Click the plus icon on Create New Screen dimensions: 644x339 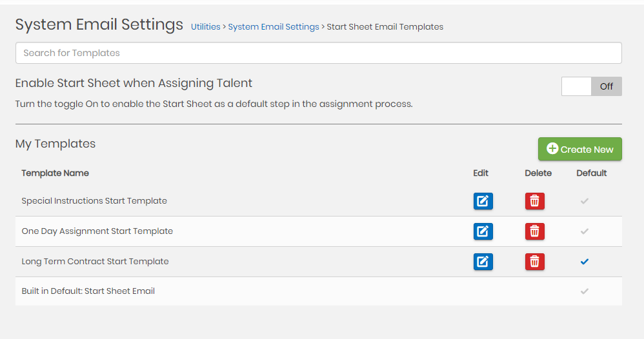[x=552, y=149]
